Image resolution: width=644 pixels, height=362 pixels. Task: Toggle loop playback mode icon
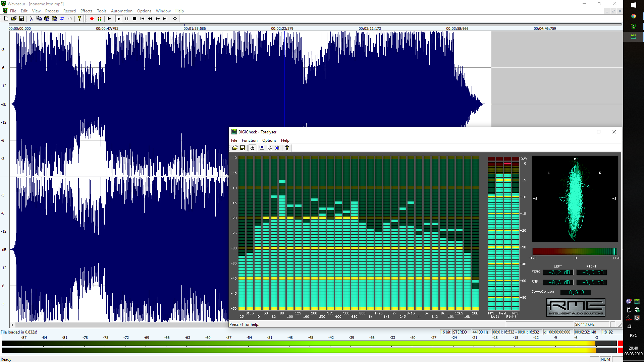pyautogui.click(x=175, y=19)
